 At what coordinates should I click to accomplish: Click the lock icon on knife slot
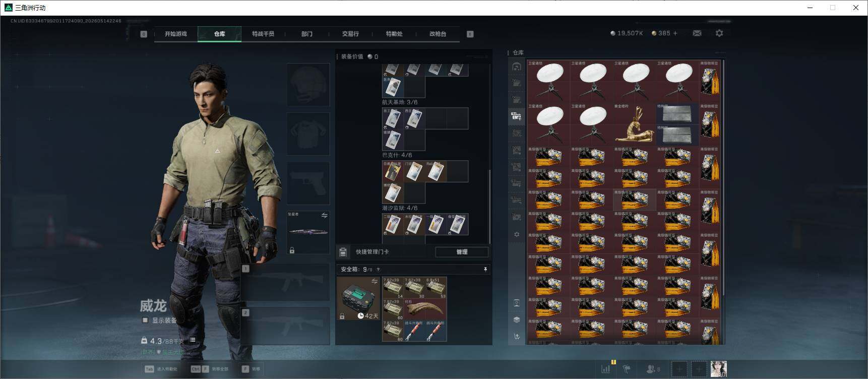(292, 250)
